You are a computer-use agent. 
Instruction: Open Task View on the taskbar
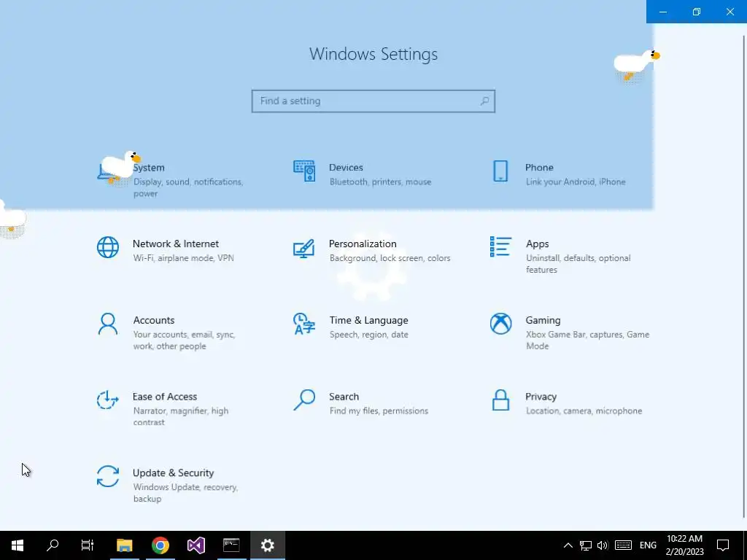(x=88, y=545)
